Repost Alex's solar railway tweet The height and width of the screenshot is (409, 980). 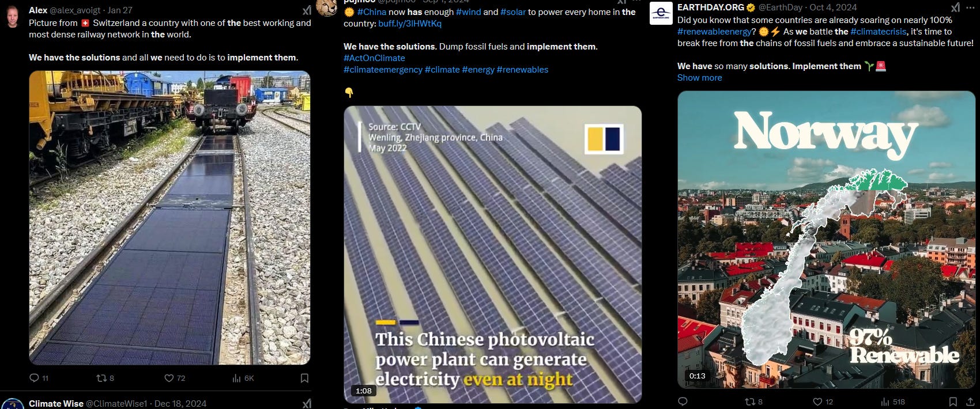click(105, 378)
